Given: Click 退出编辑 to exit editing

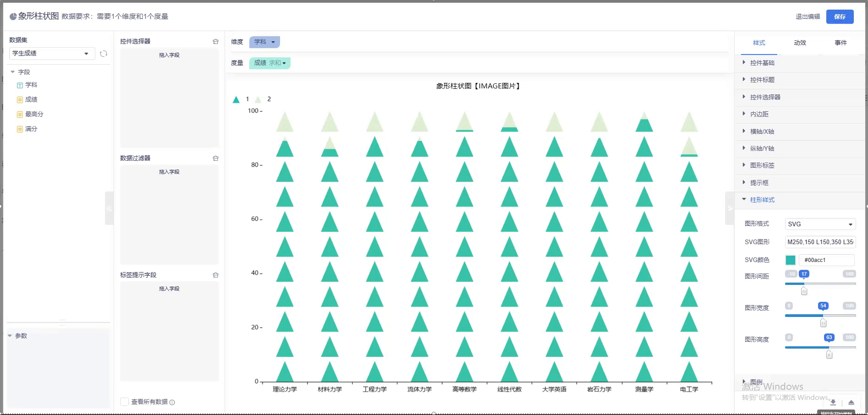Looking at the screenshot, I should pyautogui.click(x=808, y=16).
